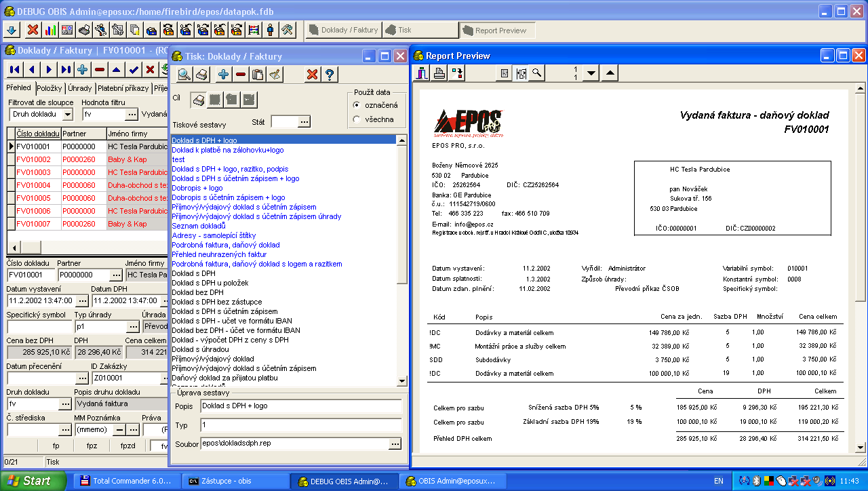Open the Stát ellipsis picker
Viewport: 868px width, 491px height.
click(x=304, y=121)
